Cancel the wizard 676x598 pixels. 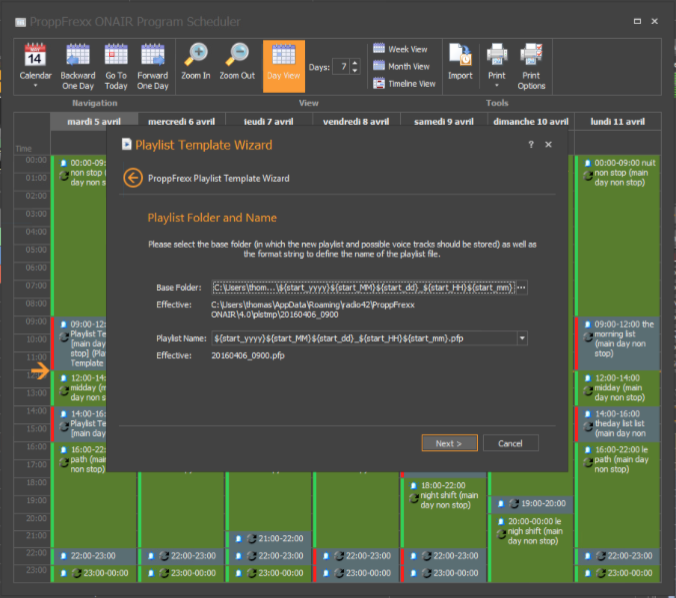point(510,443)
